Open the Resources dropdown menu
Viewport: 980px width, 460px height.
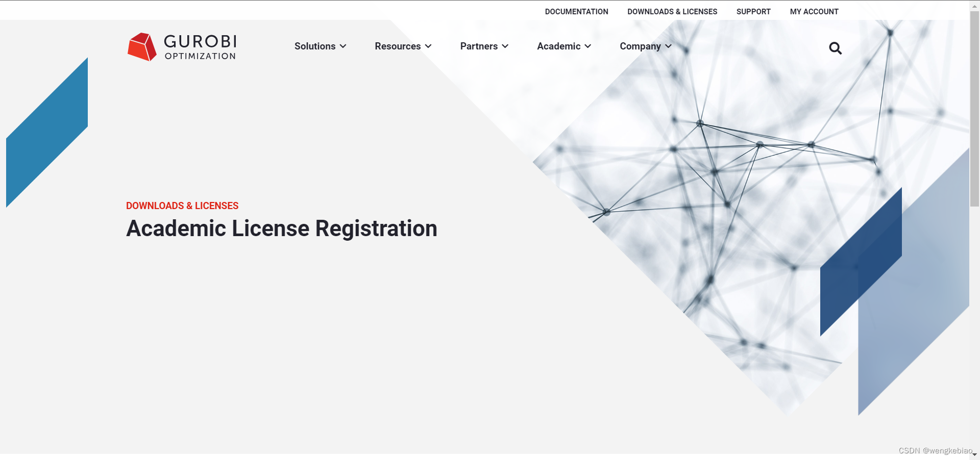pyautogui.click(x=403, y=46)
